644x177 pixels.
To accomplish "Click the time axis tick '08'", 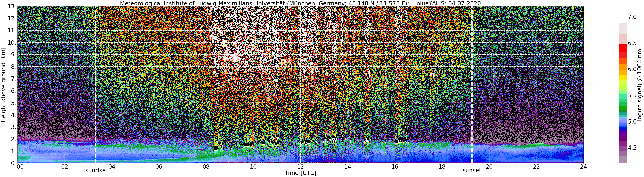I will tap(206, 166).
